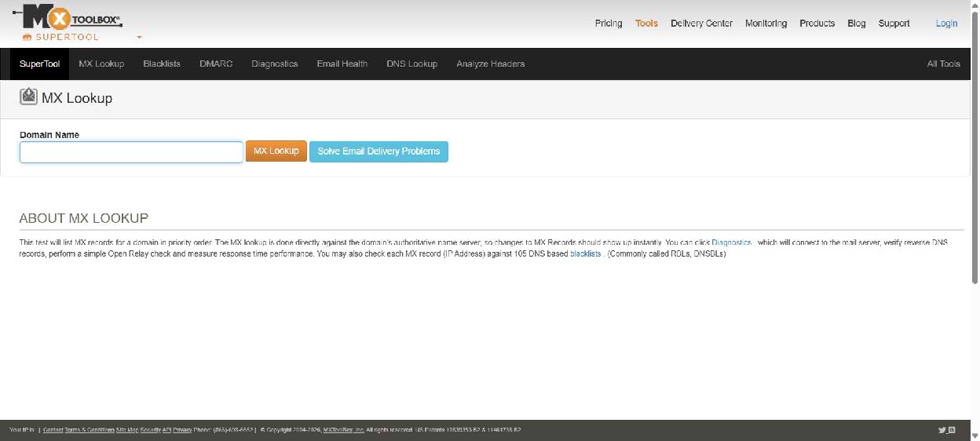Open the Twitter icon in footer
This screenshot has width=980, height=441.
click(x=942, y=430)
